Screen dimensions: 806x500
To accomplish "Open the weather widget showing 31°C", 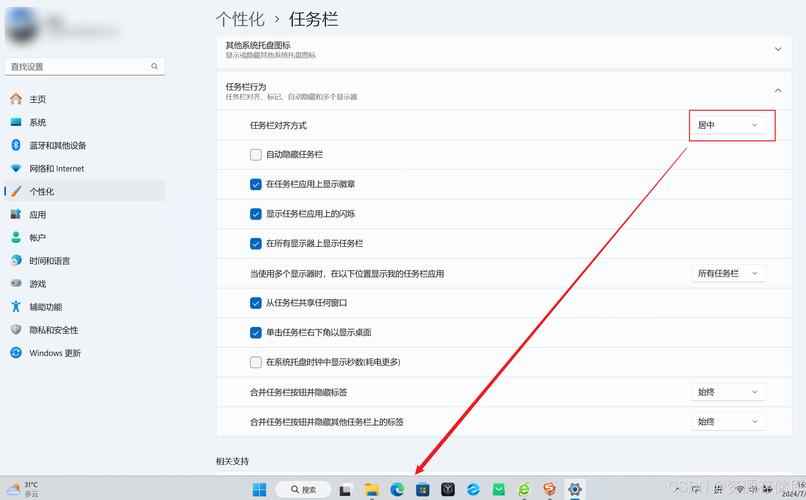I will click(x=23, y=489).
